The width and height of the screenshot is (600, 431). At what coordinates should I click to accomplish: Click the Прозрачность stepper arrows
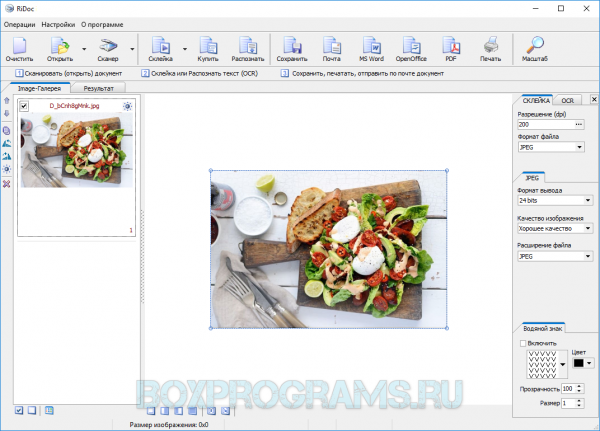(579, 389)
